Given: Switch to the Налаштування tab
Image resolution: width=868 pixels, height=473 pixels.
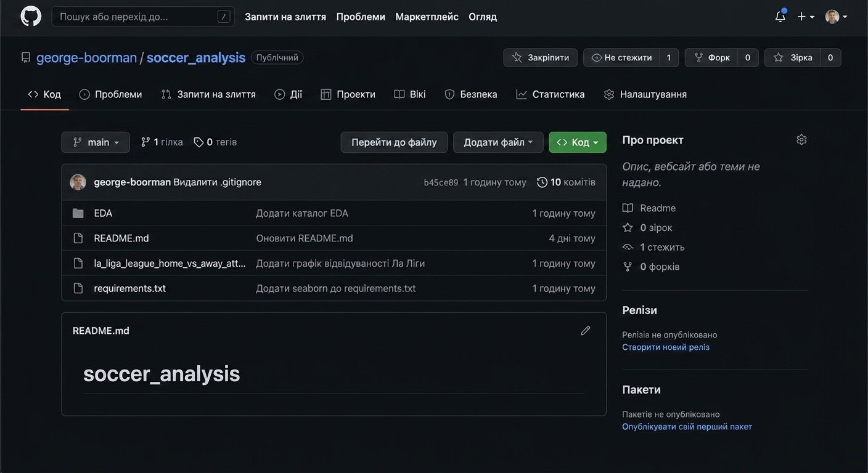Looking at the screenshot, I should point(645,94).
